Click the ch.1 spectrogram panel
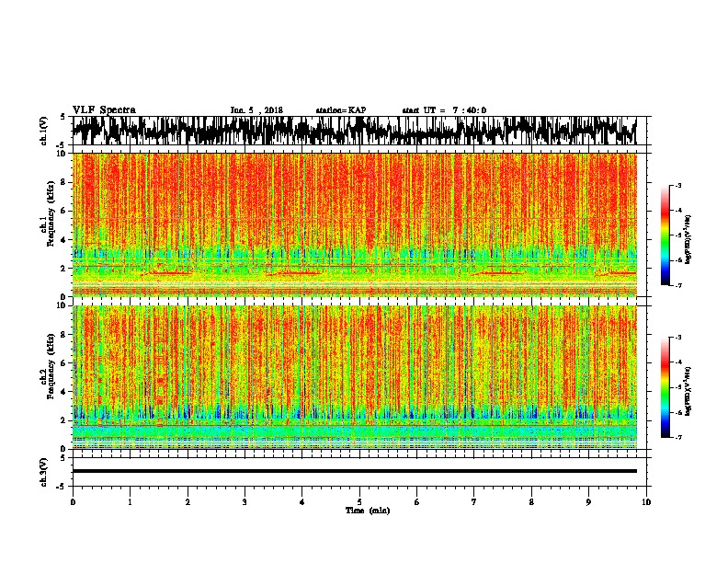Image resolution: width=728 pixels, height=563 pixels. click(x=354, y=224)
